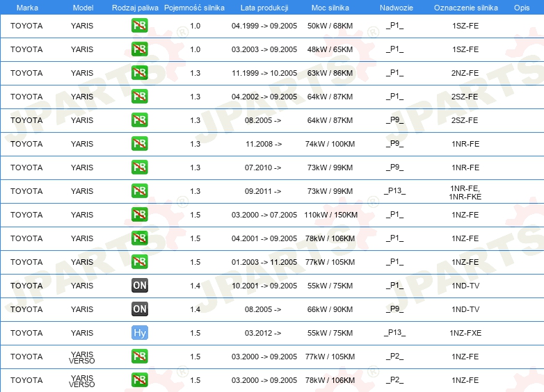Click the 04.2001 -> 09.2005 production dates
Image resolution: width=544 pixels, height=392 pixels.
[x=264, y=238]
